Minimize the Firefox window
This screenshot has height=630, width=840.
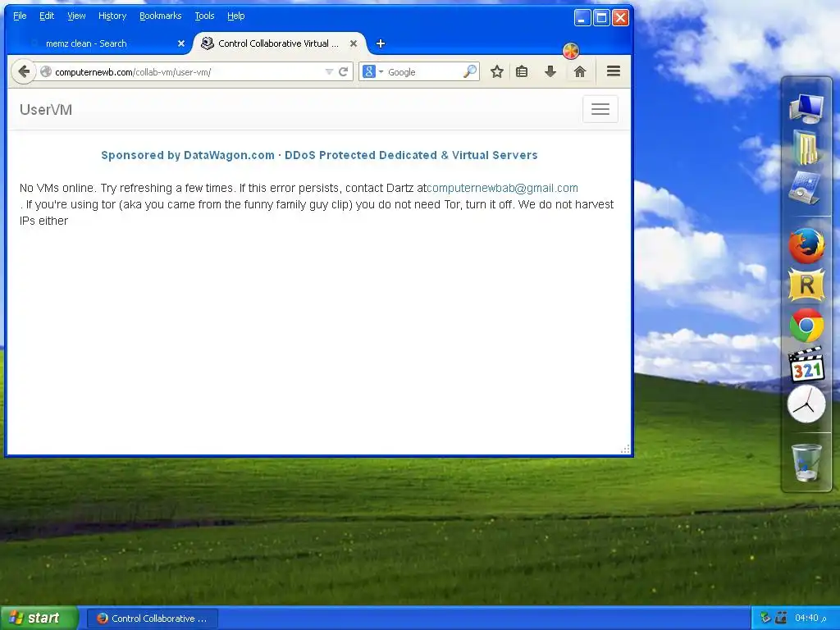[582, 18]
